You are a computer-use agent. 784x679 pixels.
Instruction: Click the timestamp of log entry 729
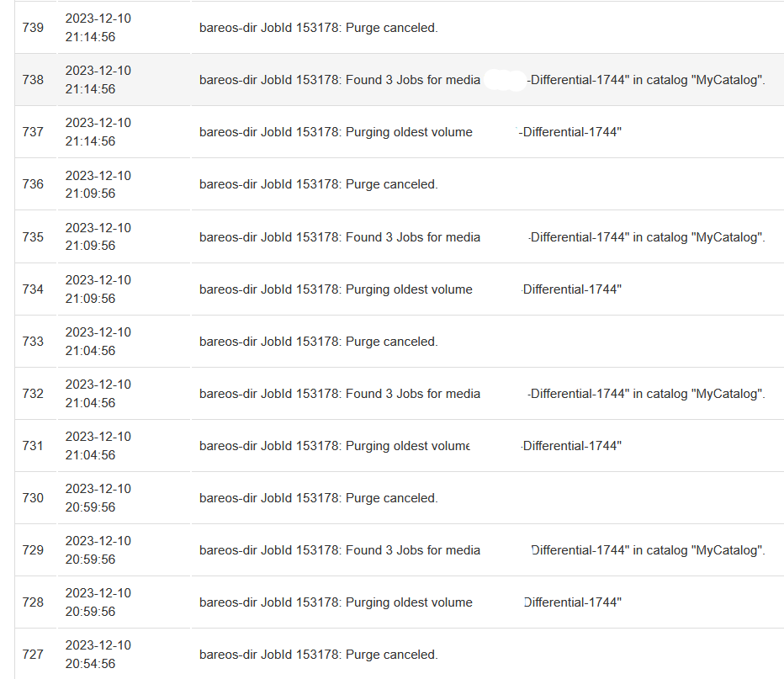pyautogui.click(x=98, y=550)
